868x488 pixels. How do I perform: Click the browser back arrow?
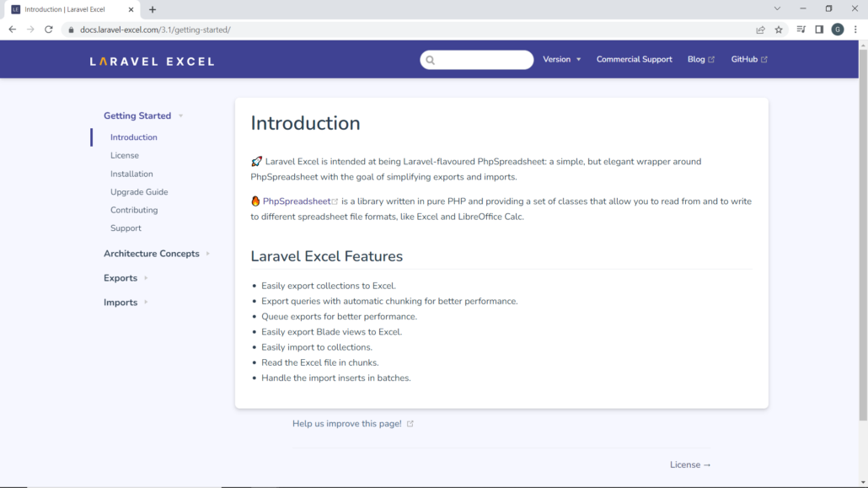(x=12, y=29)
